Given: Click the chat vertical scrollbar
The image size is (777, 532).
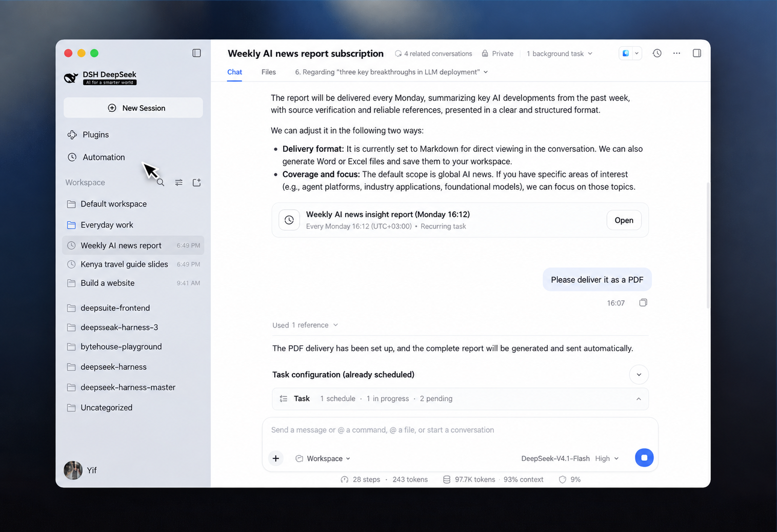Looking at the screenshot, I should [x=708, y=245].
